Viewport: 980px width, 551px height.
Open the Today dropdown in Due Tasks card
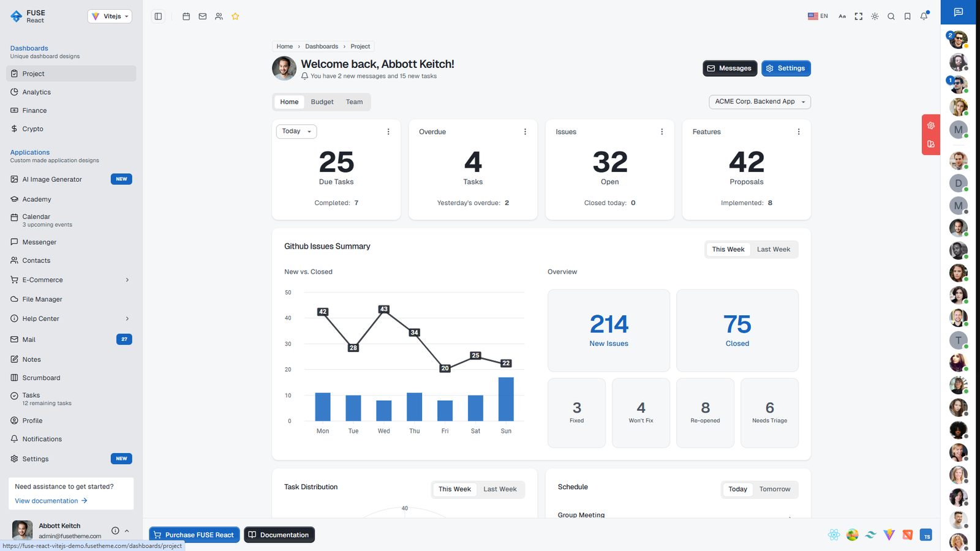(296, 132)
